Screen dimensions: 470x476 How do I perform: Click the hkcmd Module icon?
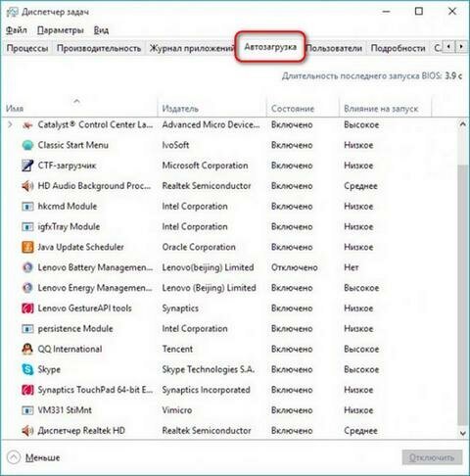pyautogui.click(x=27, y=207)
